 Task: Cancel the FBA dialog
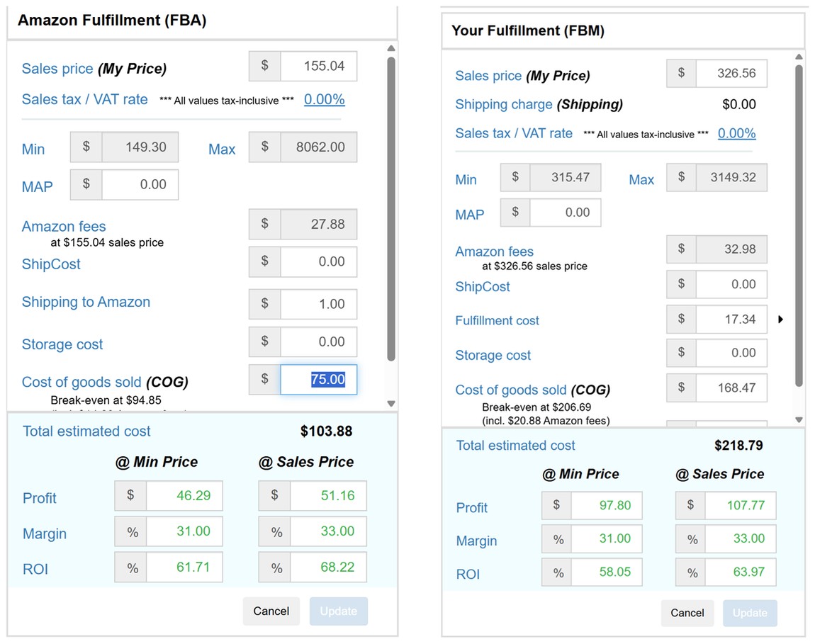pos(271,611)
